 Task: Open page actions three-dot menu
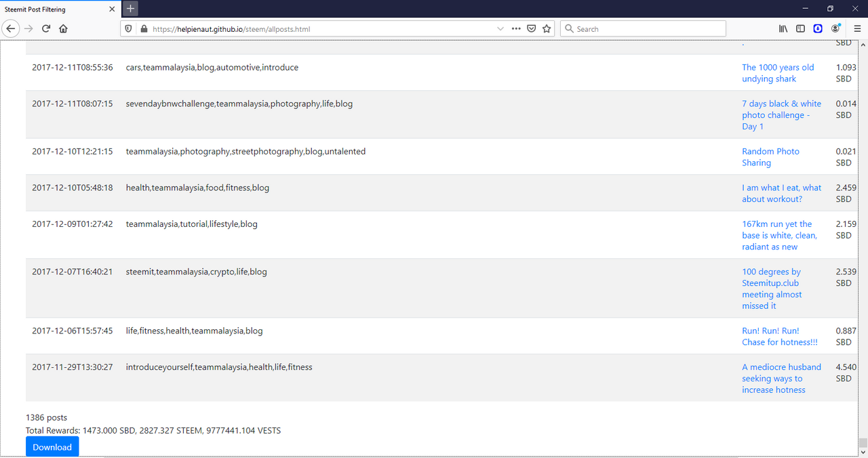tap(516, 29)
